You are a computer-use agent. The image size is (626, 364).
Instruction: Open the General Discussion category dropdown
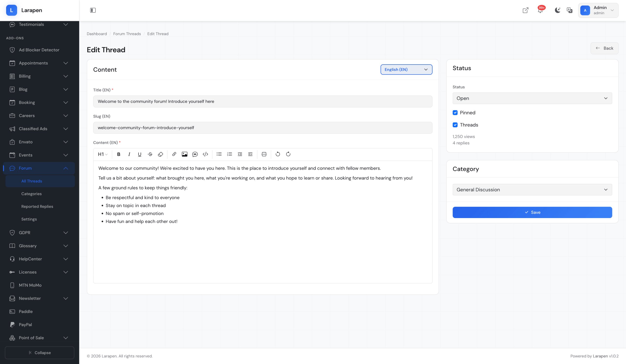point(532,190)
